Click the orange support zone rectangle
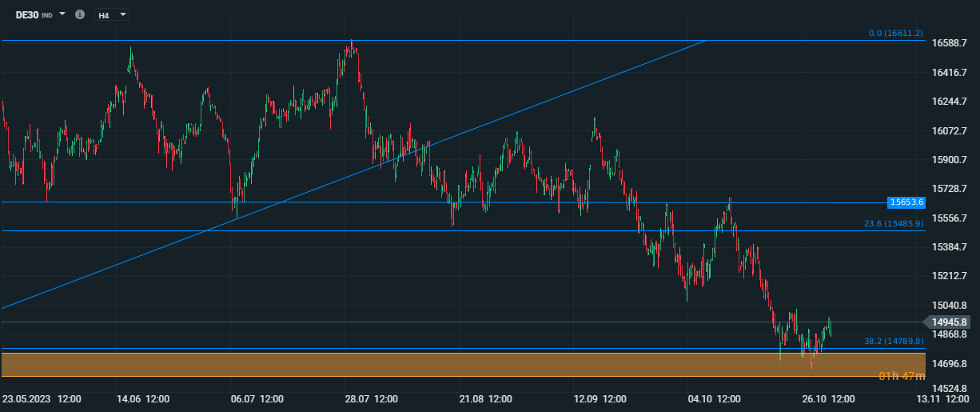Viewport: 980px width, 412px height. pos(463,364)
